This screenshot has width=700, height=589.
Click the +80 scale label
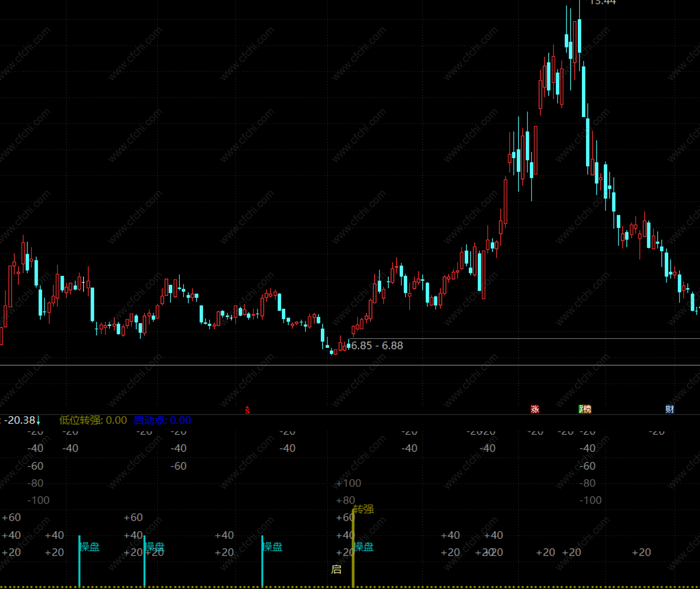coord(346,500)
